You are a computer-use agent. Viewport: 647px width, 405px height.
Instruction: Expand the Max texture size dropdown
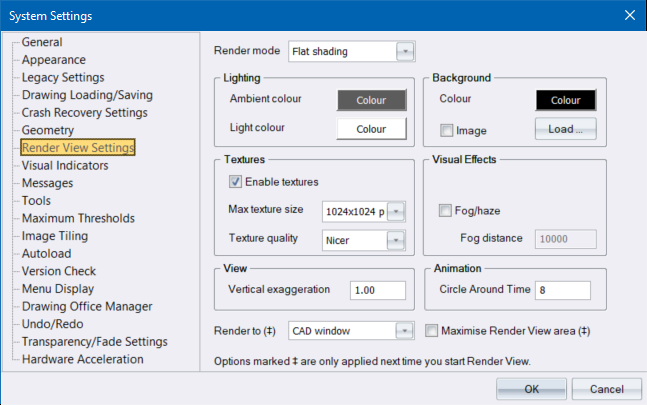click(396, 211)
